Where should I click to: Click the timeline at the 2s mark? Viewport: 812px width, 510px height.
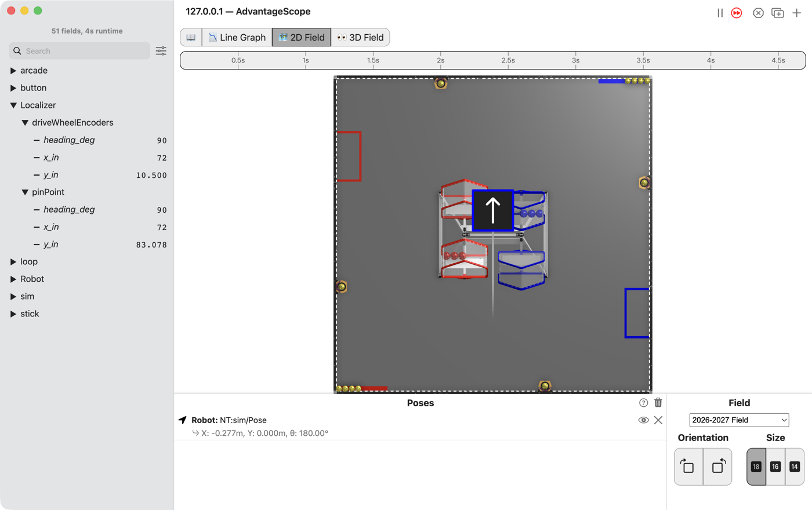(x=441, y=60)
